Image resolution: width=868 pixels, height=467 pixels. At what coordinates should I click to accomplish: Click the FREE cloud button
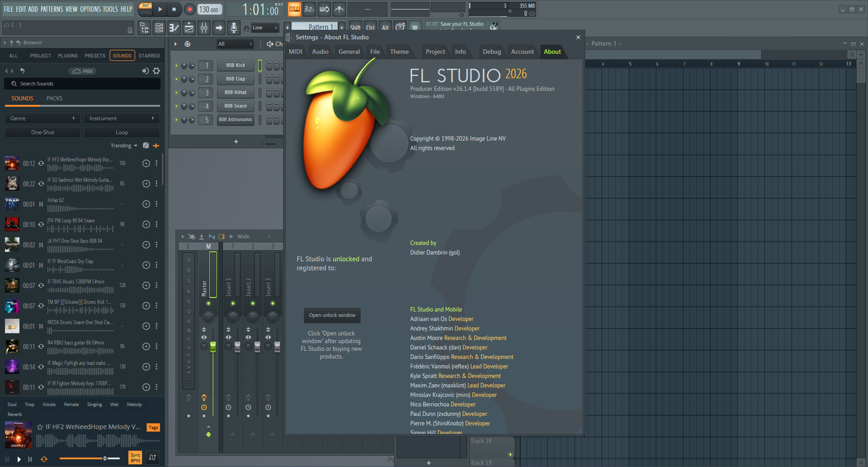coord(83,71)
